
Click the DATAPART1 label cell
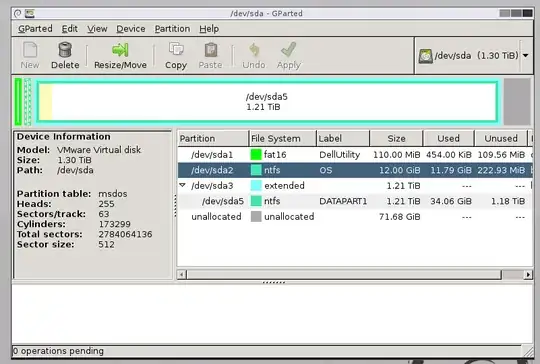click(x=343, y=201)
